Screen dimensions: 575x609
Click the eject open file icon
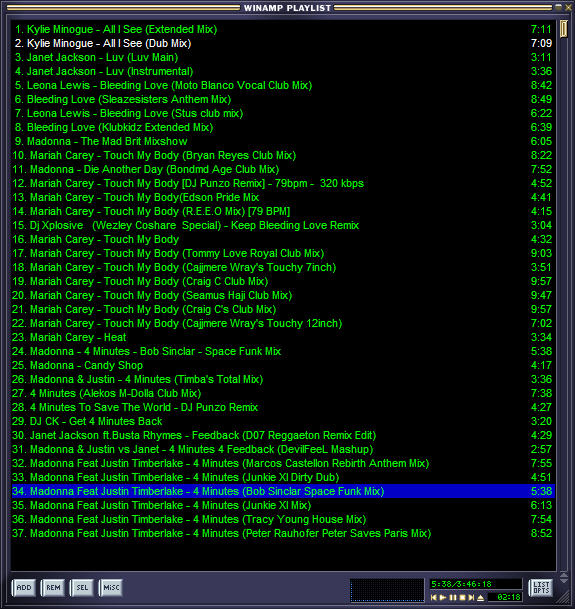(x=481, y=597)
